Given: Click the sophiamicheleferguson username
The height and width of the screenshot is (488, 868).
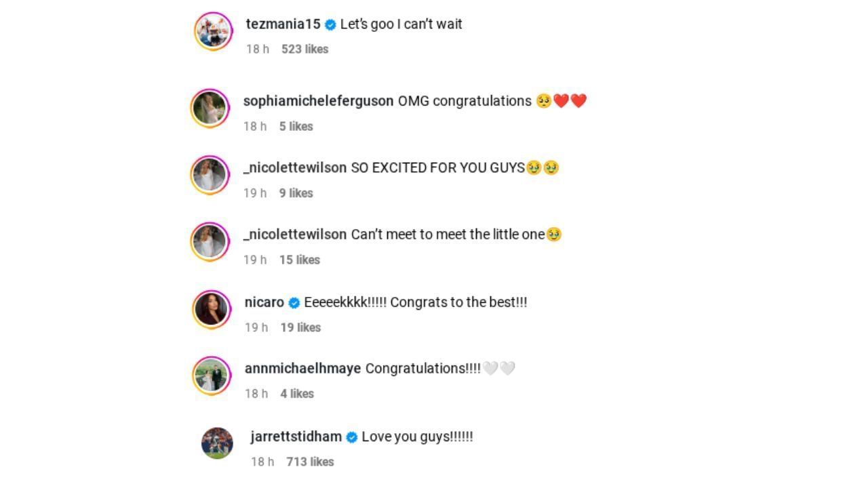Looking at the screenshot, I should click(x=318, y=101).
